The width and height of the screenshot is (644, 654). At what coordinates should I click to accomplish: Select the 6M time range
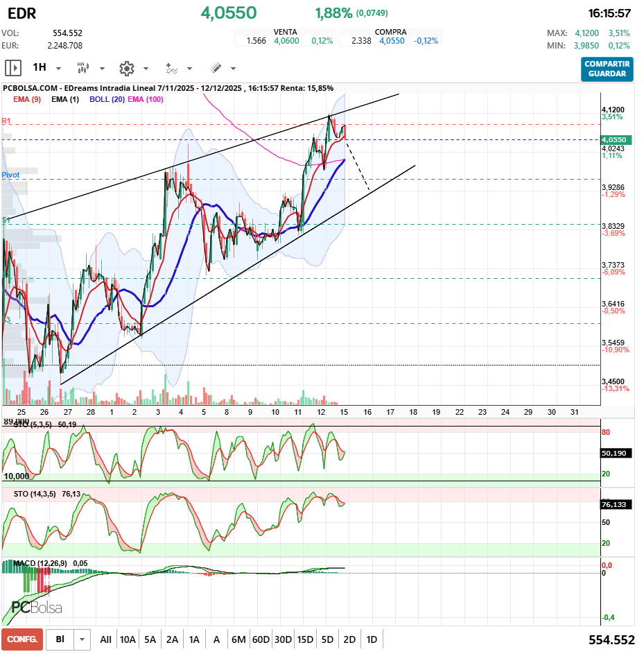click(x=239, y=639)
